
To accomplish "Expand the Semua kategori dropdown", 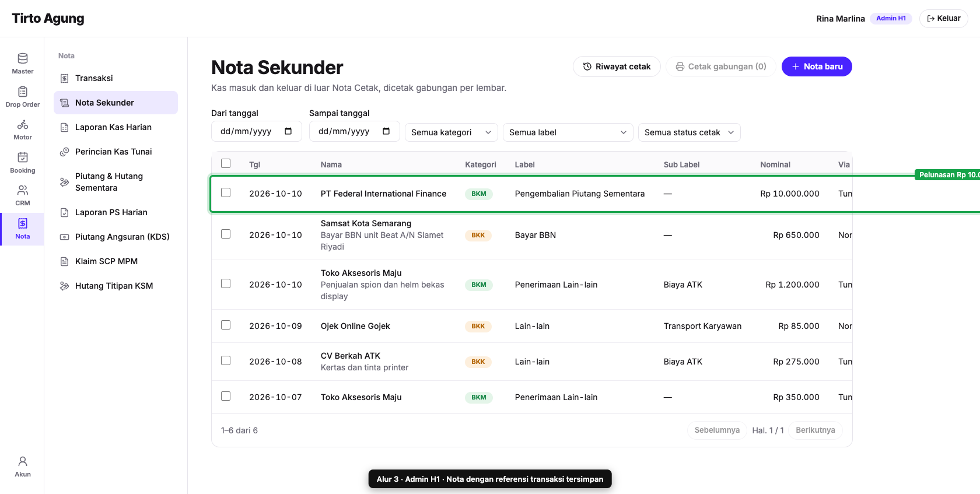I will click(452, 132).
